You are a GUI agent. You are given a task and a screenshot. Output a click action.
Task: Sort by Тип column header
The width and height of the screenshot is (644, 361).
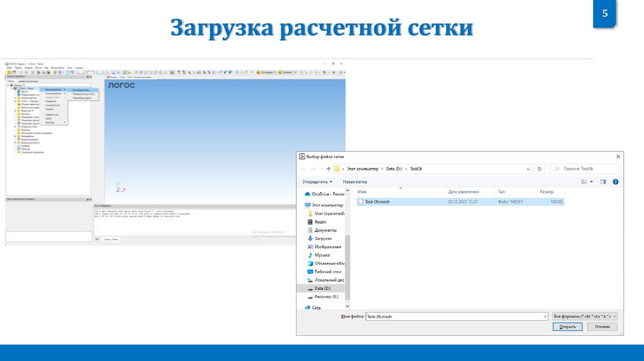516,192
